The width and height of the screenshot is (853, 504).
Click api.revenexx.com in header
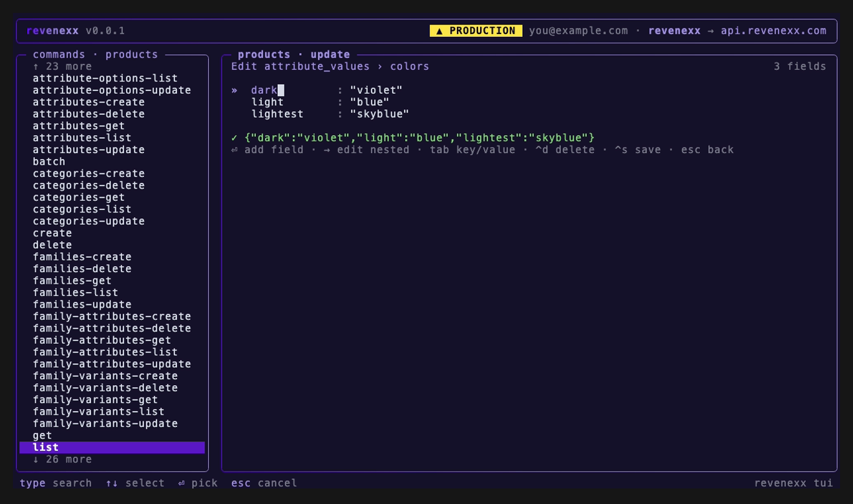(774, 31)
